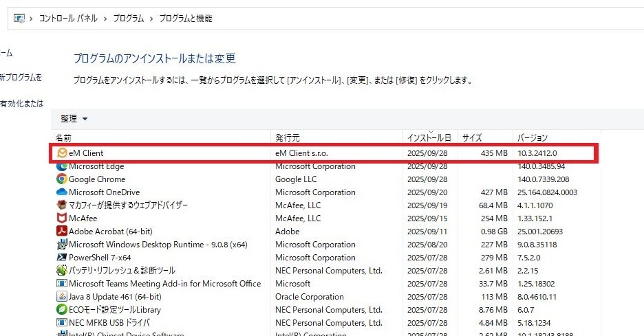Expand chevron before コントロール パネル breadcrumb

[x=32, y=19]
